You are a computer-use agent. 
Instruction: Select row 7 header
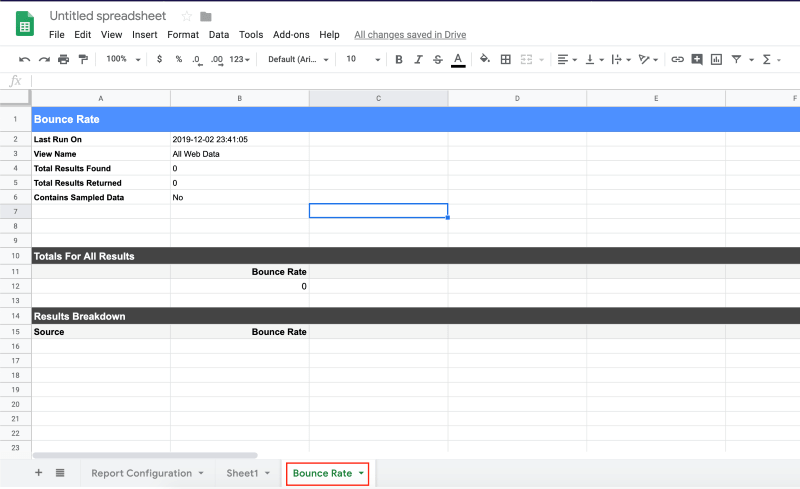pyautogui.click(x=15, y=211)
